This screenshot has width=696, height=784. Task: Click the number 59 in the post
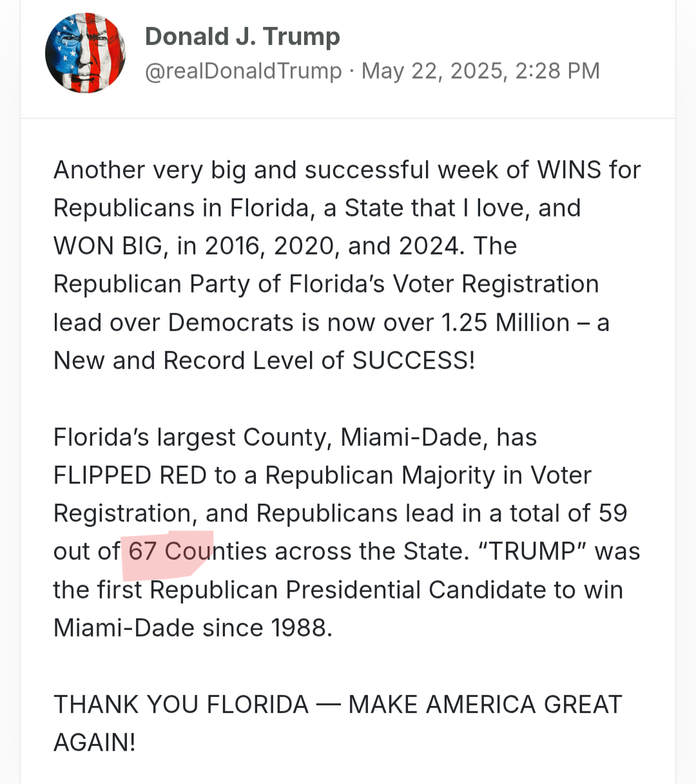[612, 513]
